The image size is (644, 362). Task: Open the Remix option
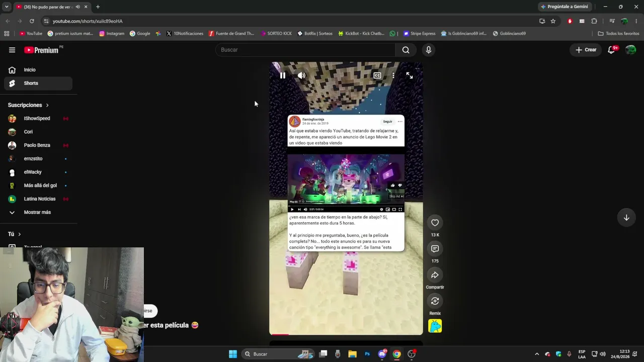[435, 301]
